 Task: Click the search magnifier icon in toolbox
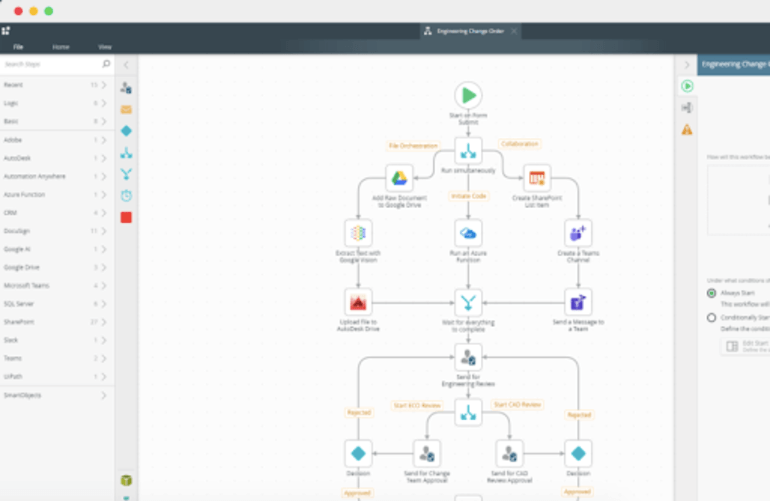pos(106,64)
